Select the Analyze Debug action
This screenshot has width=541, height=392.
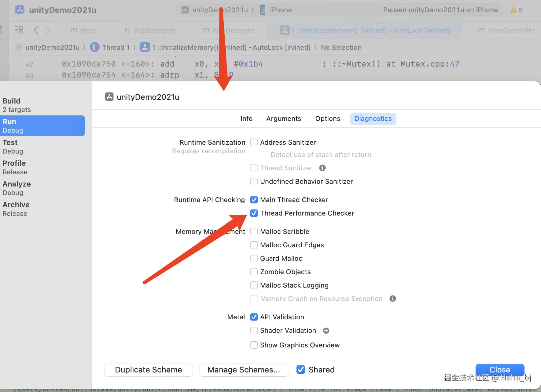coord(42,188)
